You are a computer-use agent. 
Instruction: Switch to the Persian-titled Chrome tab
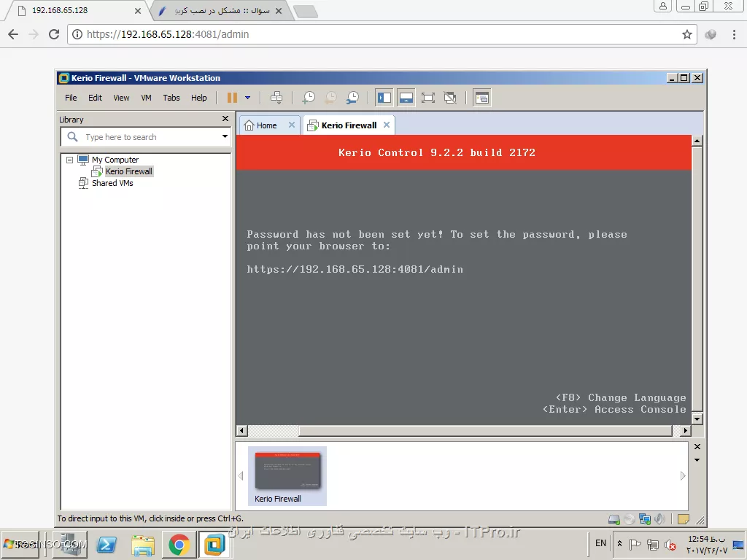(x=220, y=10)
